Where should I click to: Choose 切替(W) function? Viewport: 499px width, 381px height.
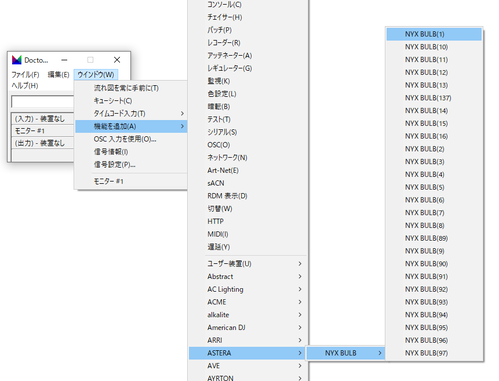[x=248, y=209]
